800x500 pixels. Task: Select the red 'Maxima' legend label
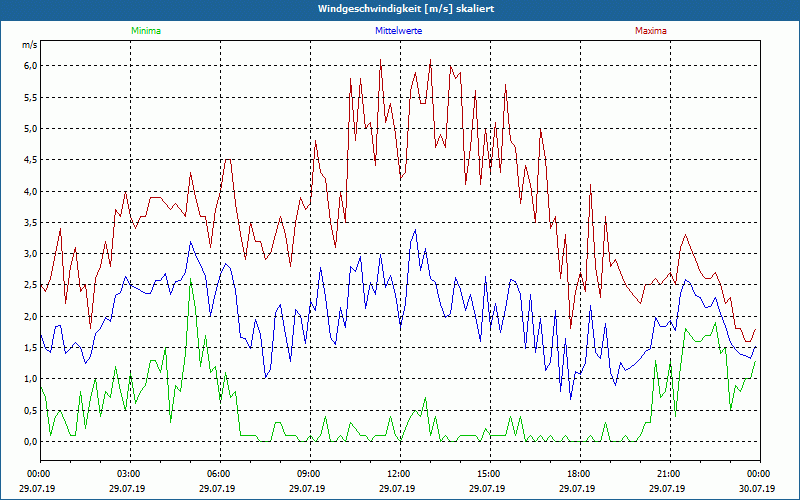[x=651, y=31]
